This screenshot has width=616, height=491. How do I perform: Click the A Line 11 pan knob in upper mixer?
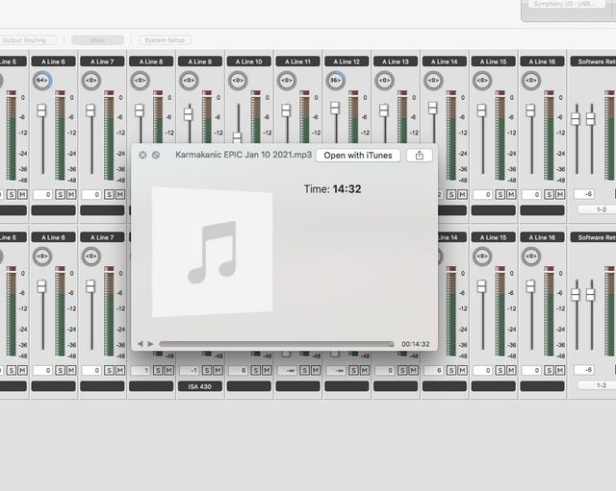[x=286, y=81]
